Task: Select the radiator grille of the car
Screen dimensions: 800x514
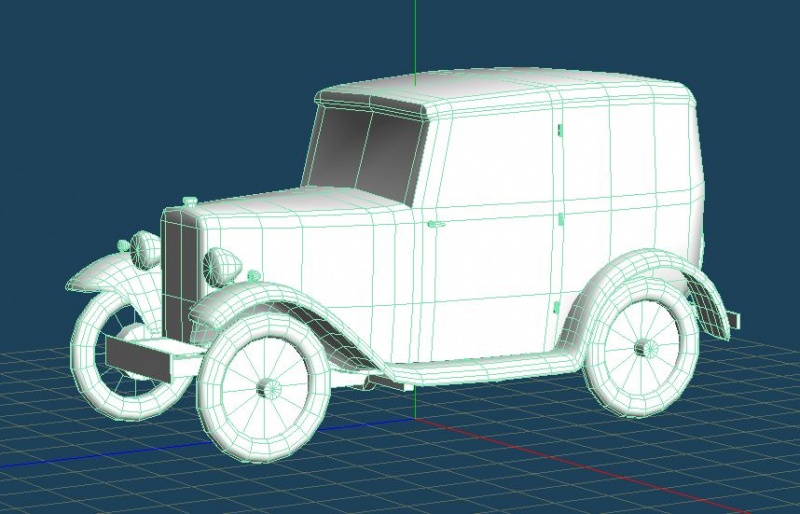Action: (179, 276)
